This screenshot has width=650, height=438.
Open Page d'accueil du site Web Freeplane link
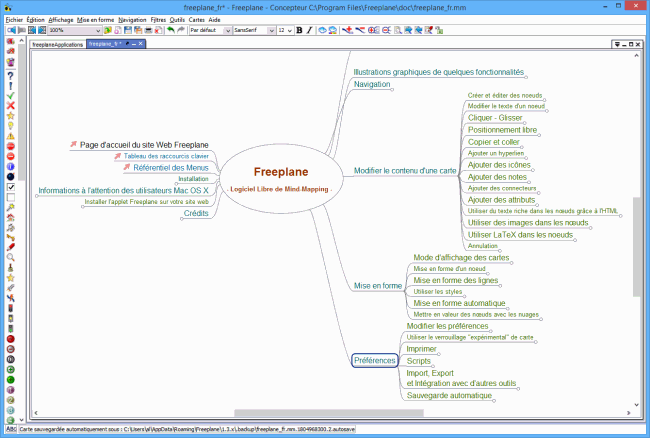[144, 145]
